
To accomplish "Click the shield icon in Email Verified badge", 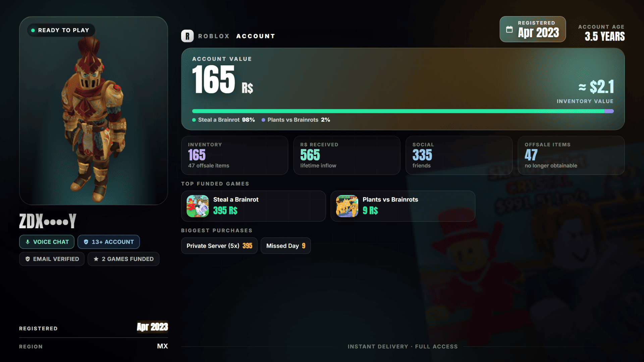I will coord(28,259).
